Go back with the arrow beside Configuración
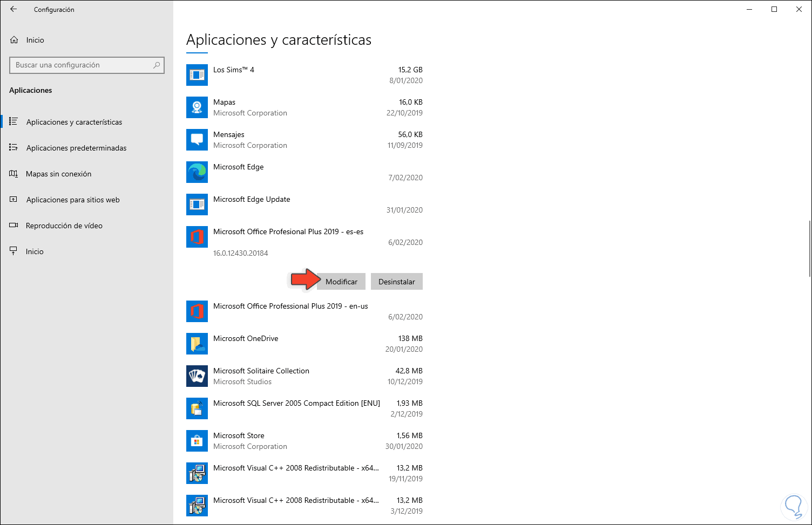The width and height of the screenshot is (812, 525). click(x=13, y=9)
